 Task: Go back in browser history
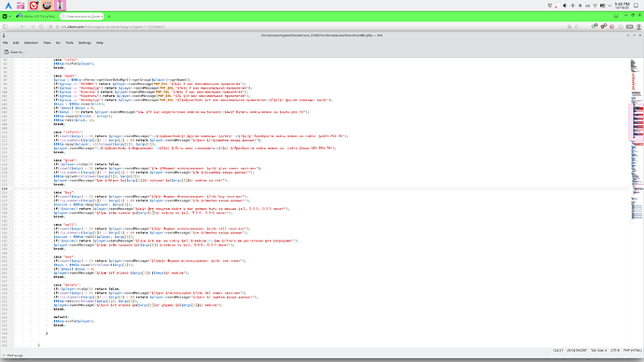[22, 27]
